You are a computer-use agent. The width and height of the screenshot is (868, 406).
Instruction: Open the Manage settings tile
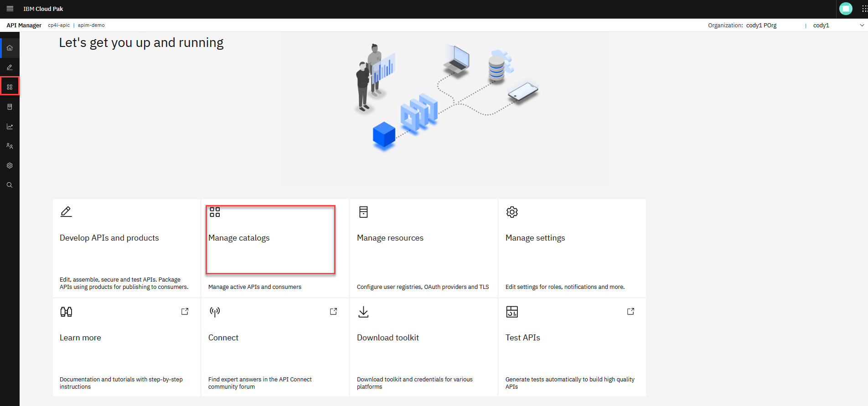572,248
